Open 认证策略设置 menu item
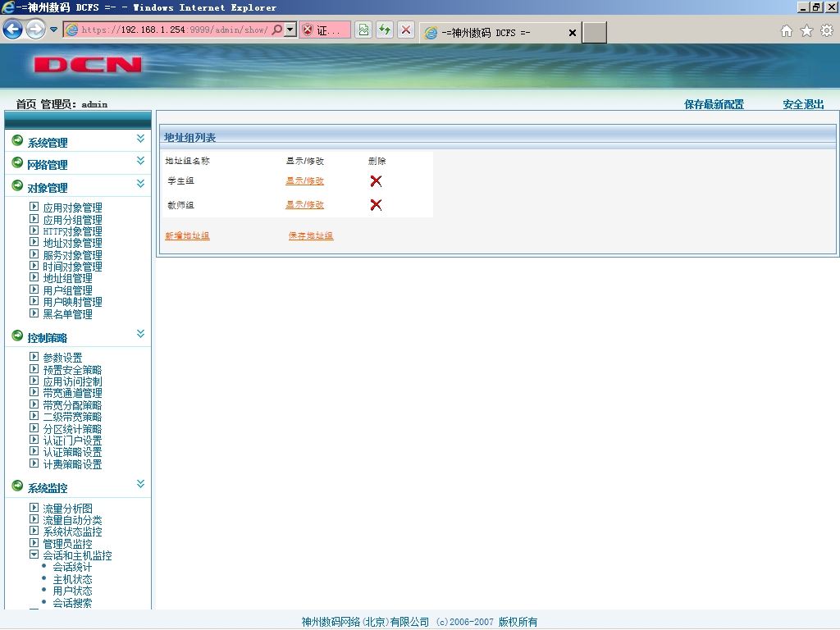 coord(72,452)
